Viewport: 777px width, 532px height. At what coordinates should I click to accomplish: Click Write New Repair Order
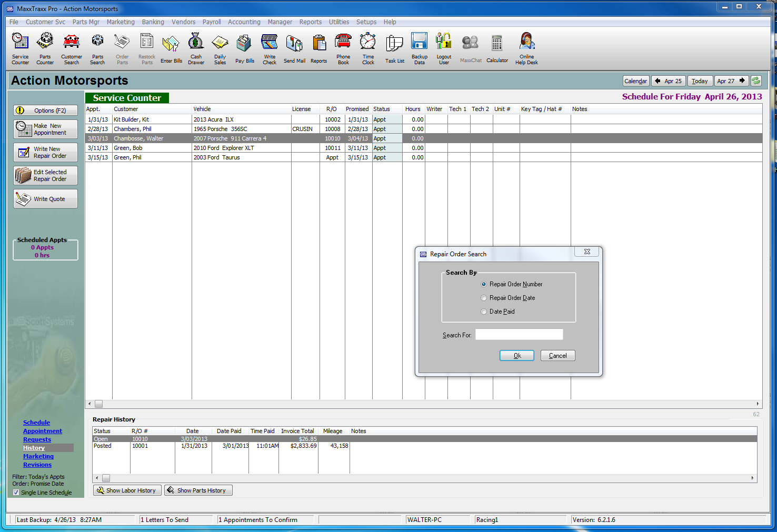click(x=45, y=153)
